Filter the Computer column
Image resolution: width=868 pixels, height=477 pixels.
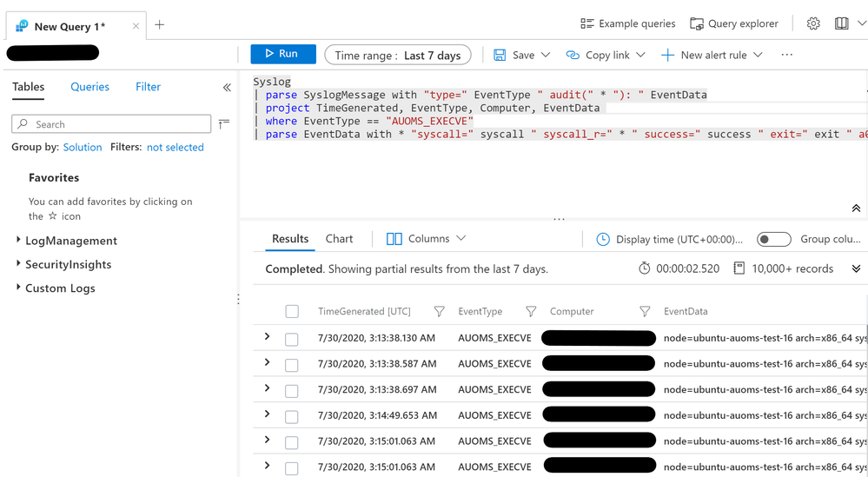point(645,312)
